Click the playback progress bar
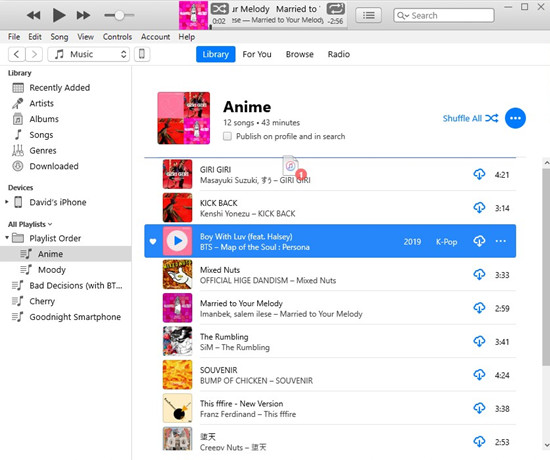This screenshot has width=550, height=460. point(279,27)
